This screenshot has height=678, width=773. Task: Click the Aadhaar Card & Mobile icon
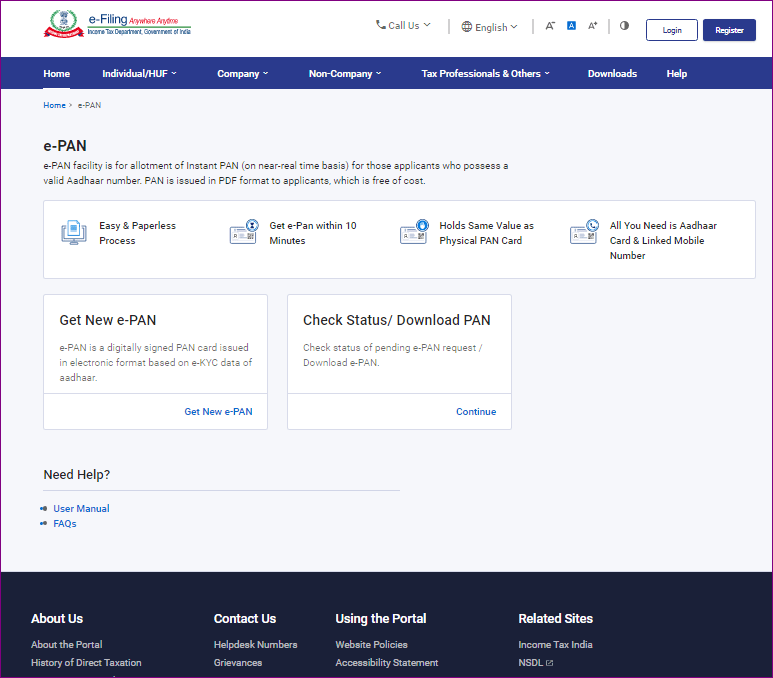(584, 233)
